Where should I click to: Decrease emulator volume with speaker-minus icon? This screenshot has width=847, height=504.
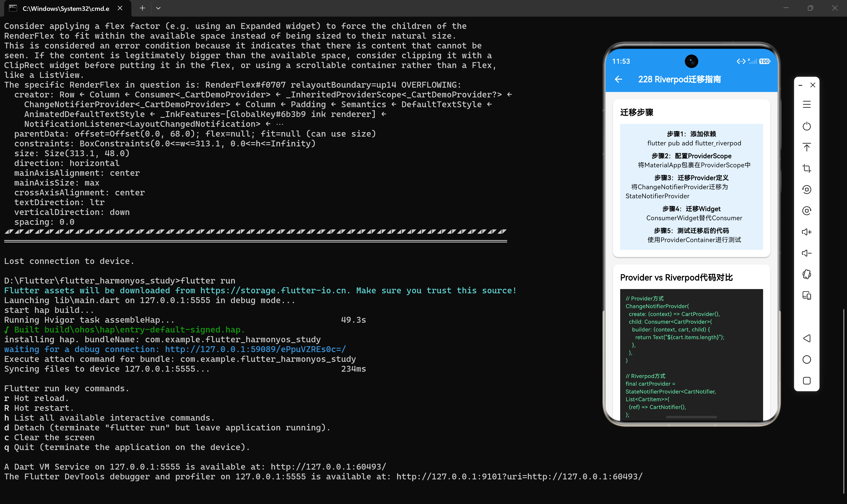(807, 253)
